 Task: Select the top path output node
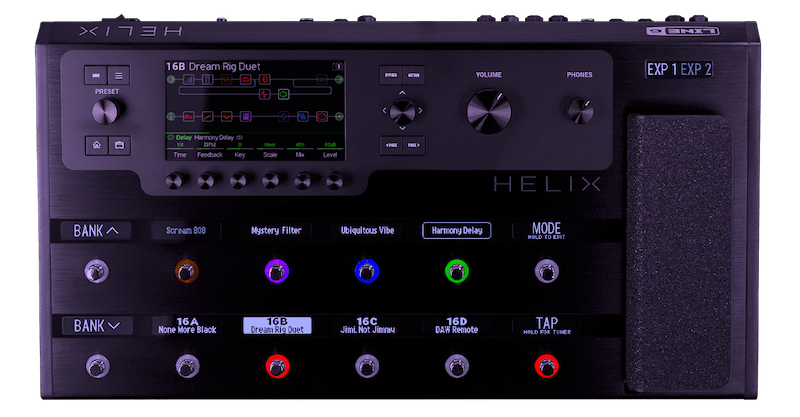coord(339,80)
